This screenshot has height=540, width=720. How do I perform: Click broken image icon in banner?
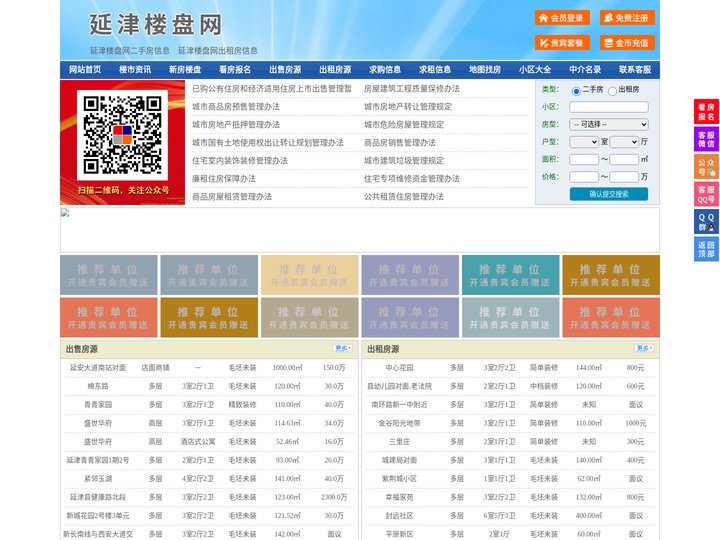click(x=65, y=213)
